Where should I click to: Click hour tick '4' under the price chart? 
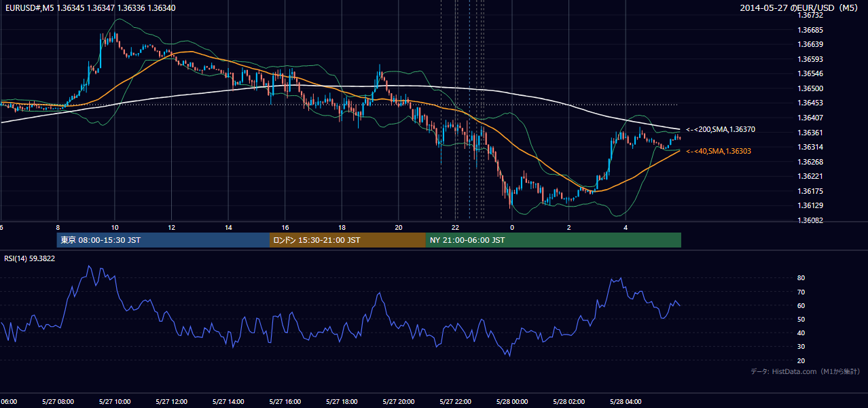point(626,228)
